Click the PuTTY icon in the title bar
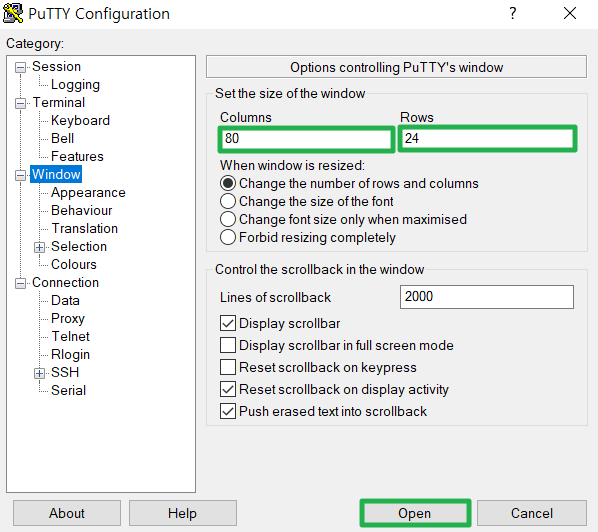Screen dimensions: 598x532 [13, 13]
